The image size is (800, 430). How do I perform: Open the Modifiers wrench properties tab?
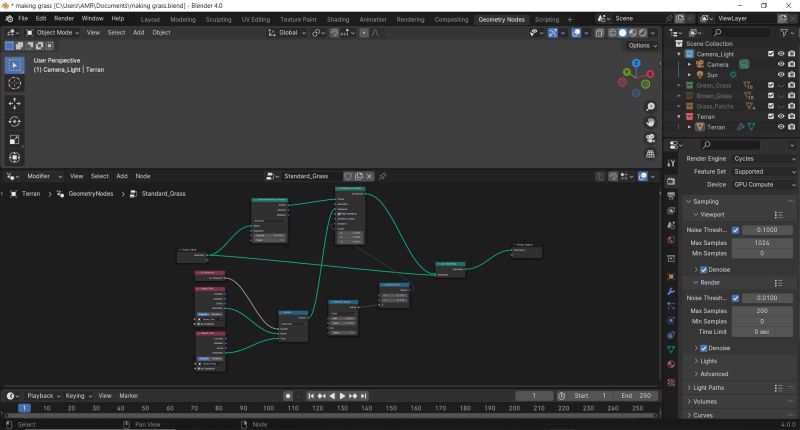[671, 291]
